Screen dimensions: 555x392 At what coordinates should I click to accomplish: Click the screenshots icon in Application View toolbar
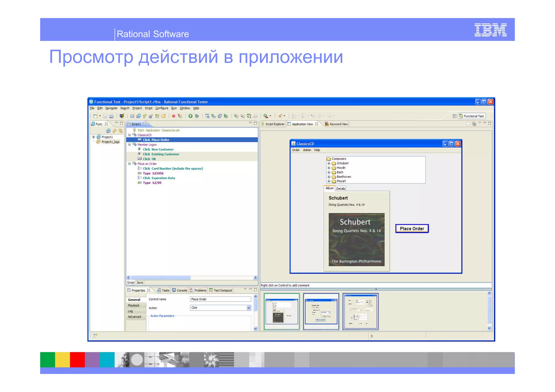(x=474, y=124)
